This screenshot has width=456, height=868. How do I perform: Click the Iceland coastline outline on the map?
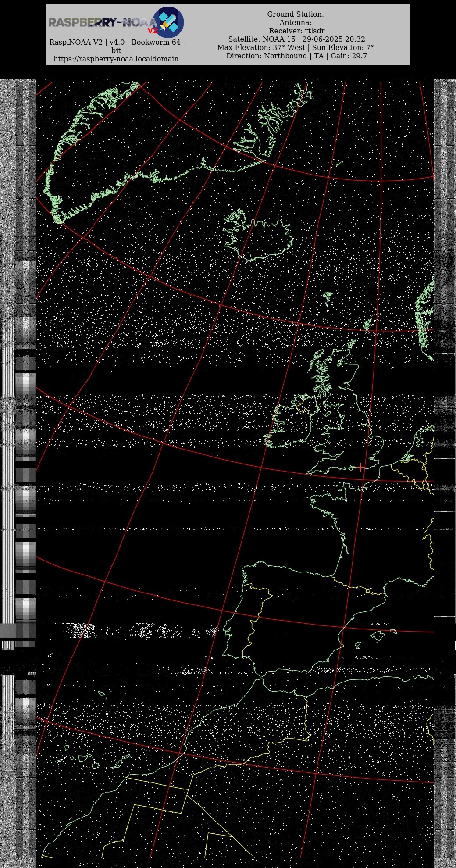(258, 235)
